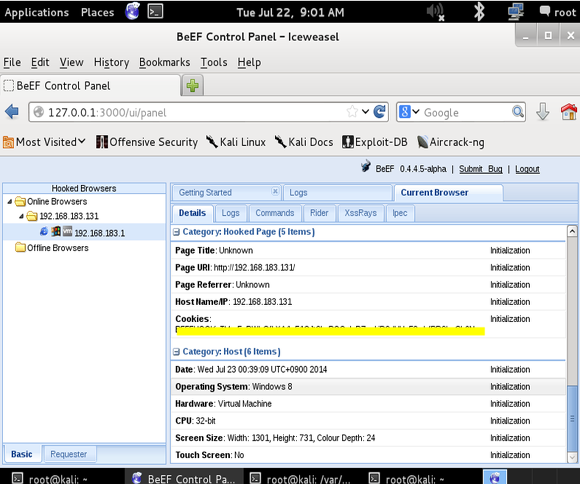The image size is (580, 484).
Task: Click the BeEF logo icon
Action: [366, 167]
